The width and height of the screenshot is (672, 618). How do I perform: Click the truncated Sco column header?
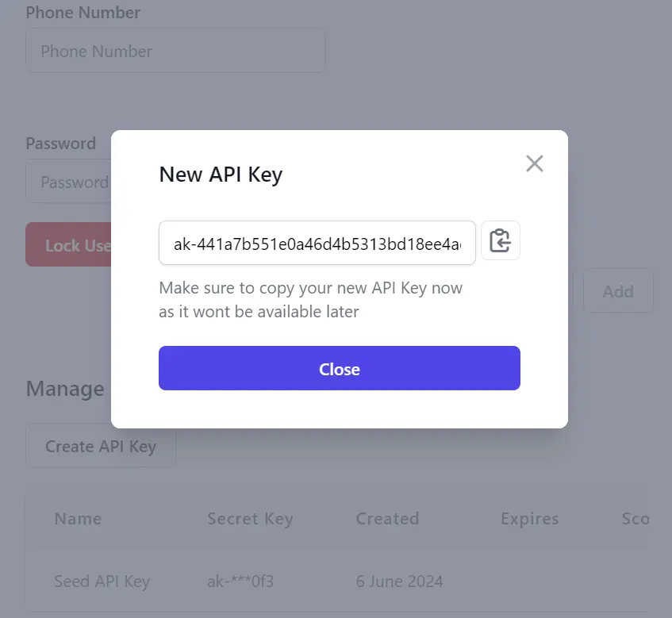pyautogui.click(x=636, y=519)
